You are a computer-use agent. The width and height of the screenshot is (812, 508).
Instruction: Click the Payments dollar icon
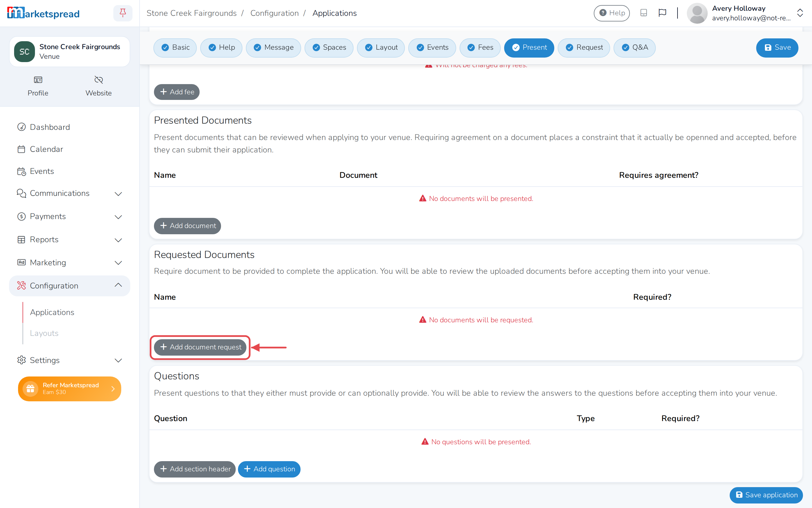(x=21, y=216)
